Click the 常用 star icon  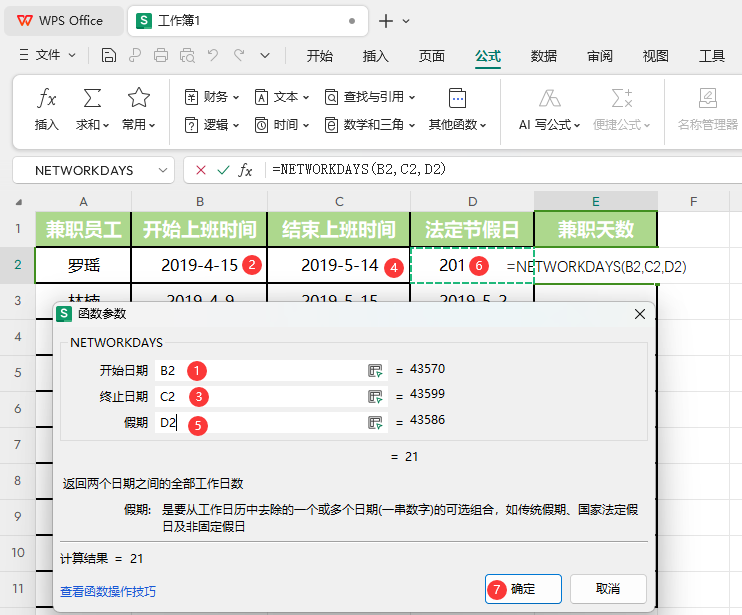(139, 98)
